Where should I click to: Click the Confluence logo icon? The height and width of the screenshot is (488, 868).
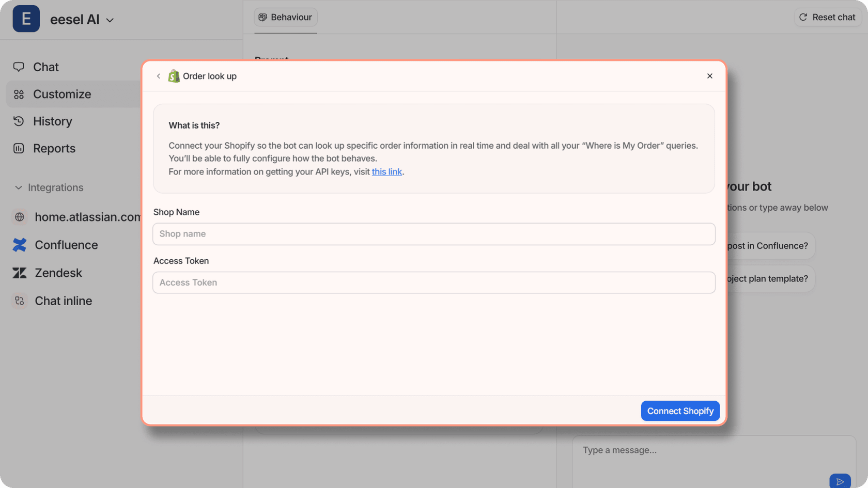(x=20, y=245)
